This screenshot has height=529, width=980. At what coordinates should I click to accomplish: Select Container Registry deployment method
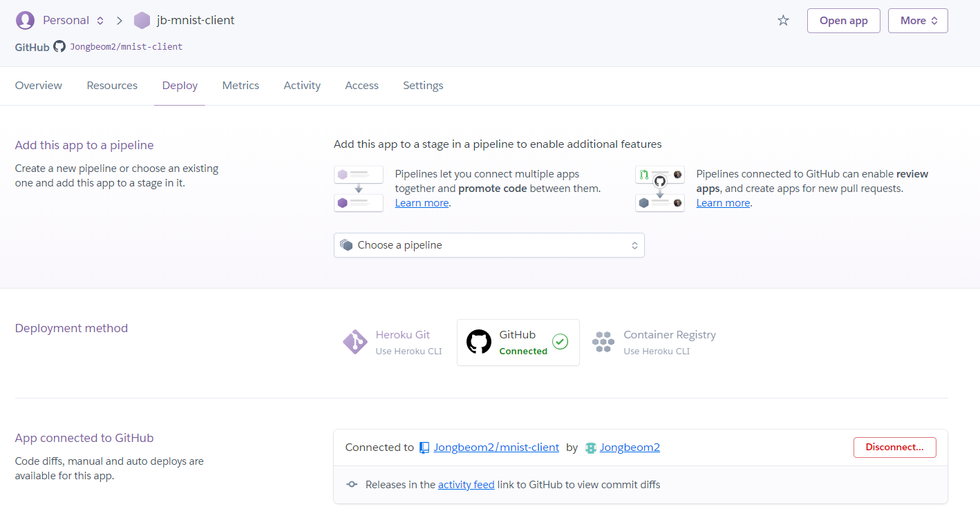pos(654,343)
